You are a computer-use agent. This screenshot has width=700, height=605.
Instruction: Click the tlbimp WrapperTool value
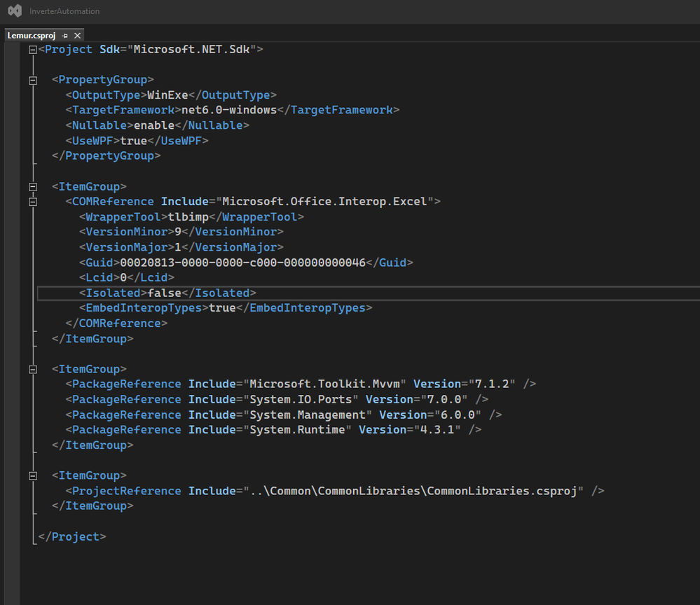(188, 217)
